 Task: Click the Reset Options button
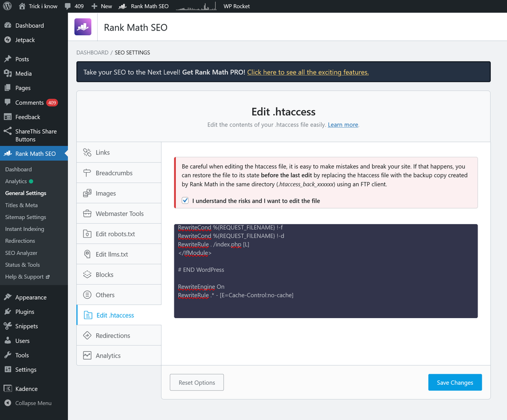tap(196, 382)
